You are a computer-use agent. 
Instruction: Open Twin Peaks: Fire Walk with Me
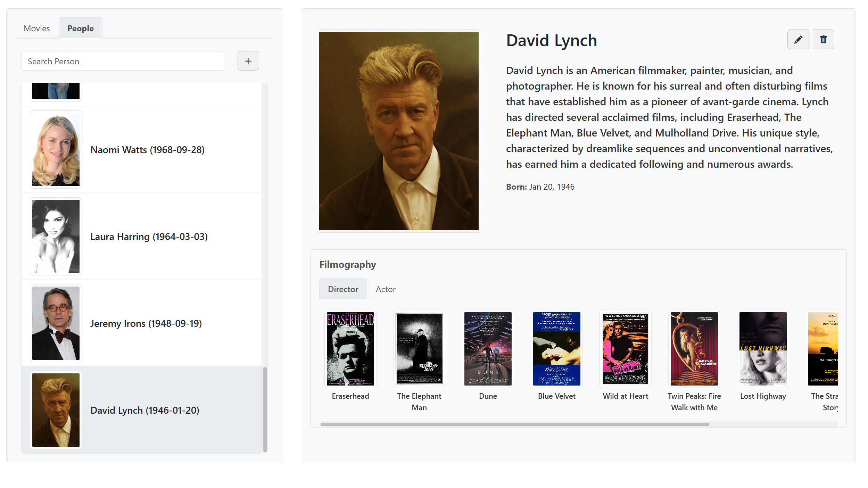694,349
